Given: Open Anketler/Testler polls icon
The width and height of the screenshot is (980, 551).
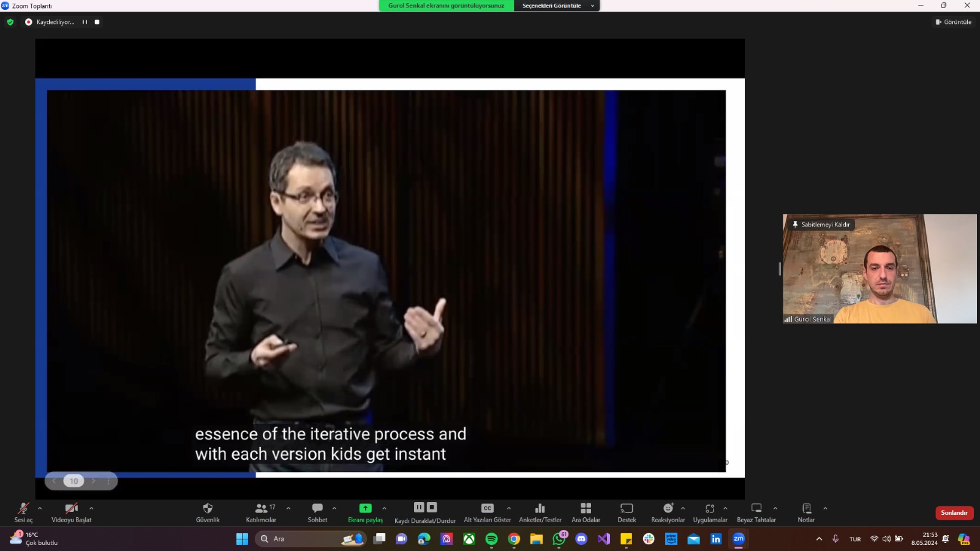Looking at the screenshot, I should tap(540, 509).
